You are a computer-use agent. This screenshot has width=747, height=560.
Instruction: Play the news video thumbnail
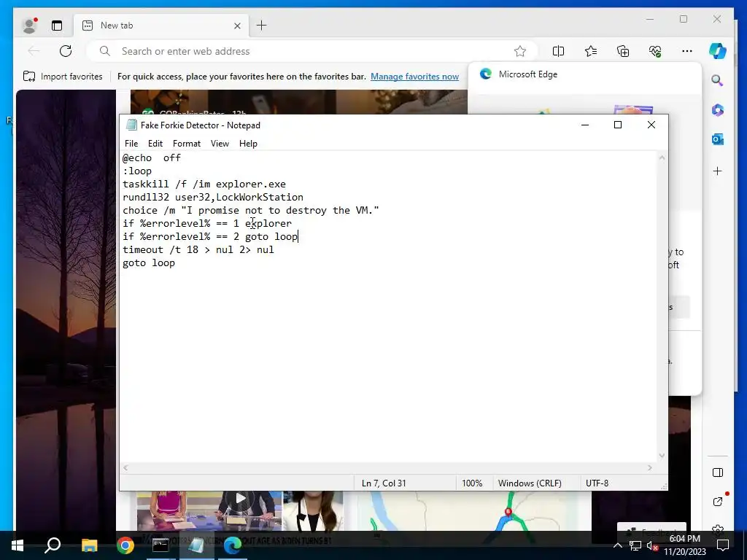(241, 499)
